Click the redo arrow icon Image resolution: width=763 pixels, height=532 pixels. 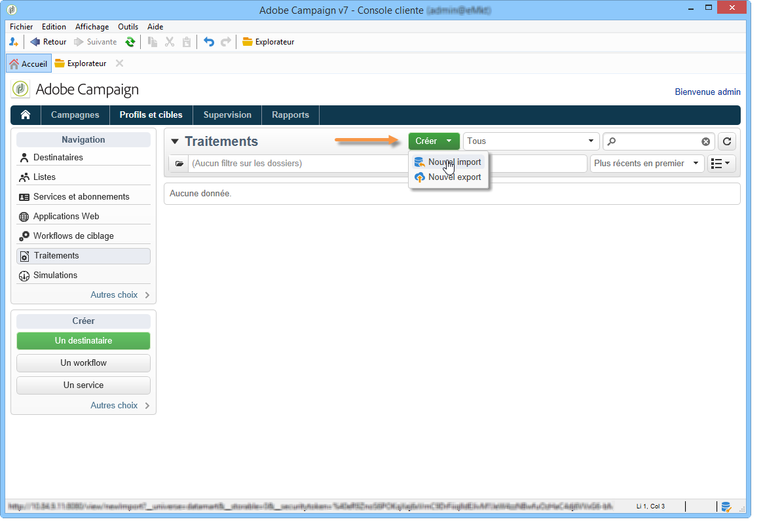pos(226,42)
